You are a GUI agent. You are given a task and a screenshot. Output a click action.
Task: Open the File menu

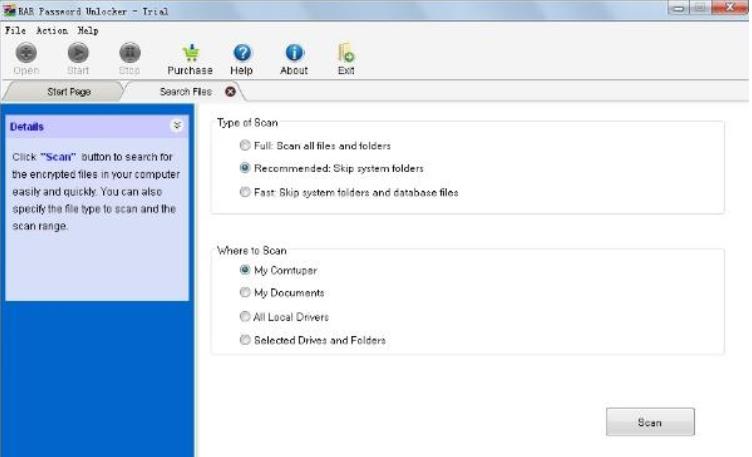pyautogui.click(x=15, y=31)
